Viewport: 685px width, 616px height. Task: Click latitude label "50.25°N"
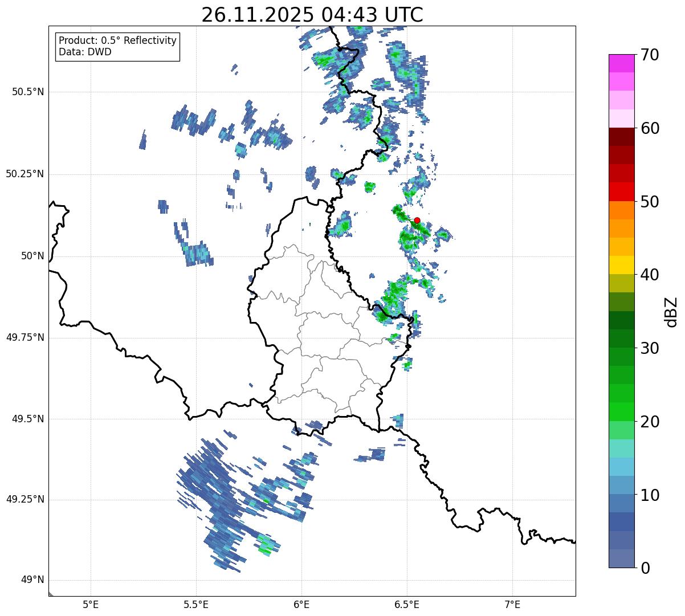(25, 174)
